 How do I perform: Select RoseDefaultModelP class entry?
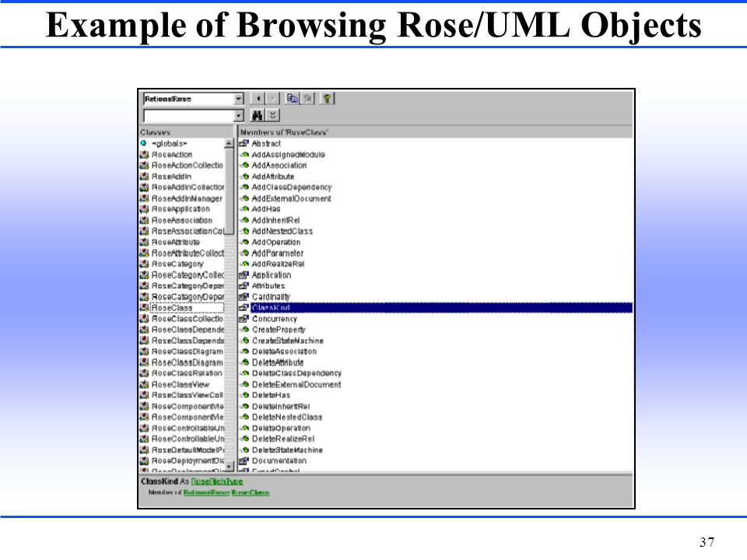(x=188, y=450)
